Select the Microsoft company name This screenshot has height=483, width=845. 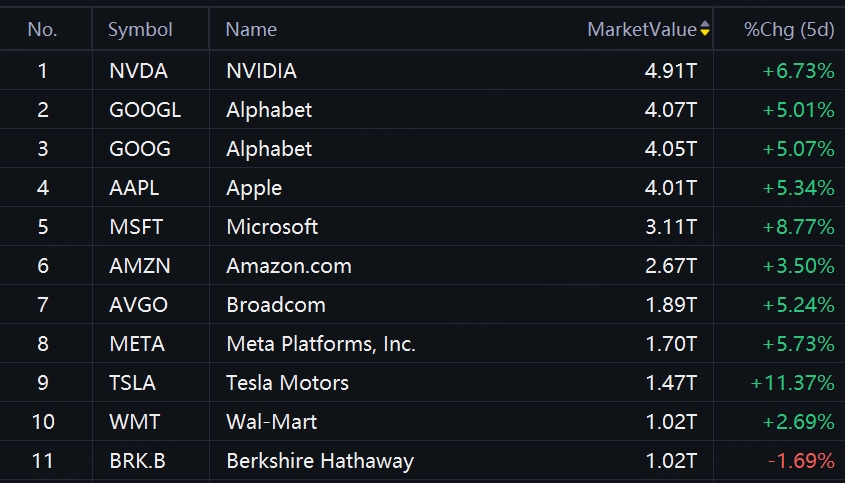click(272, 227)
